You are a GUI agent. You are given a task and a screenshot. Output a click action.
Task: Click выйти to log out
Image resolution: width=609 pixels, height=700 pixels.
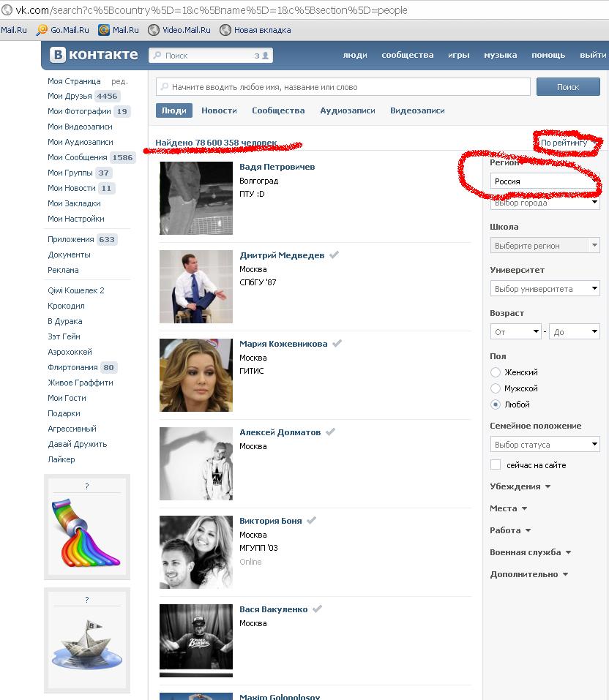tap(593, 55)
